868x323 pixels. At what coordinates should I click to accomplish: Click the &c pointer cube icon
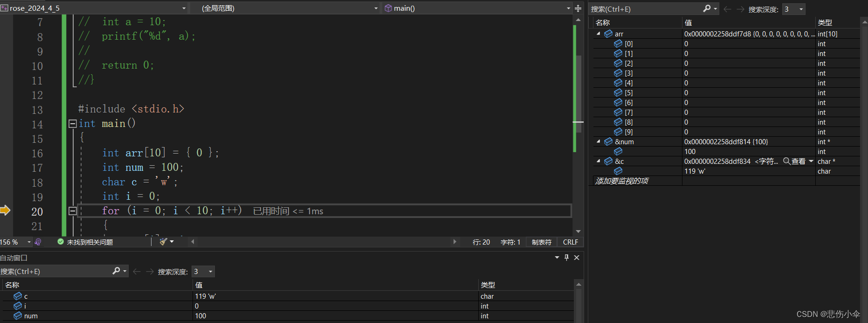[x=608, y=161]
